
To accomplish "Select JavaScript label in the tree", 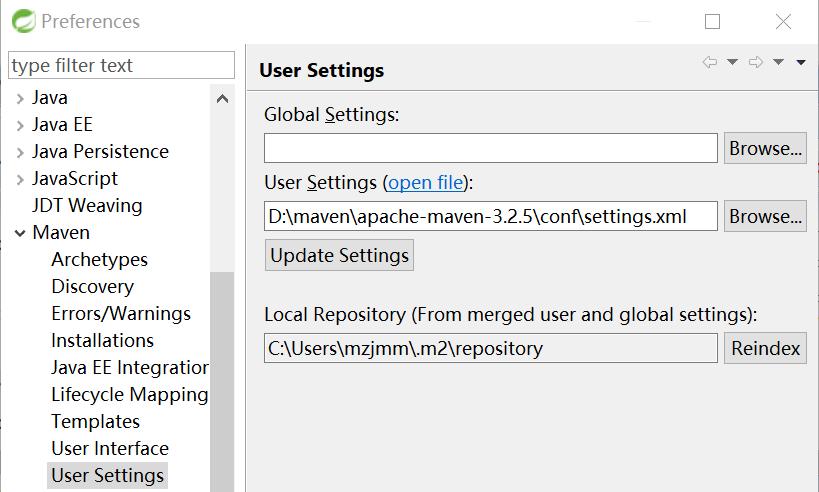I will click(x=75, y=179).
